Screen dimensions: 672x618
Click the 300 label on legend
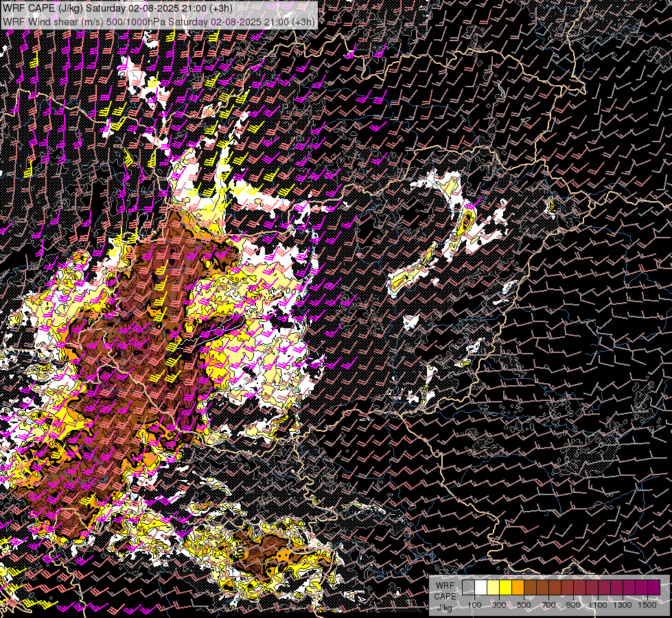pyautogui.click(x=499, y=605)
